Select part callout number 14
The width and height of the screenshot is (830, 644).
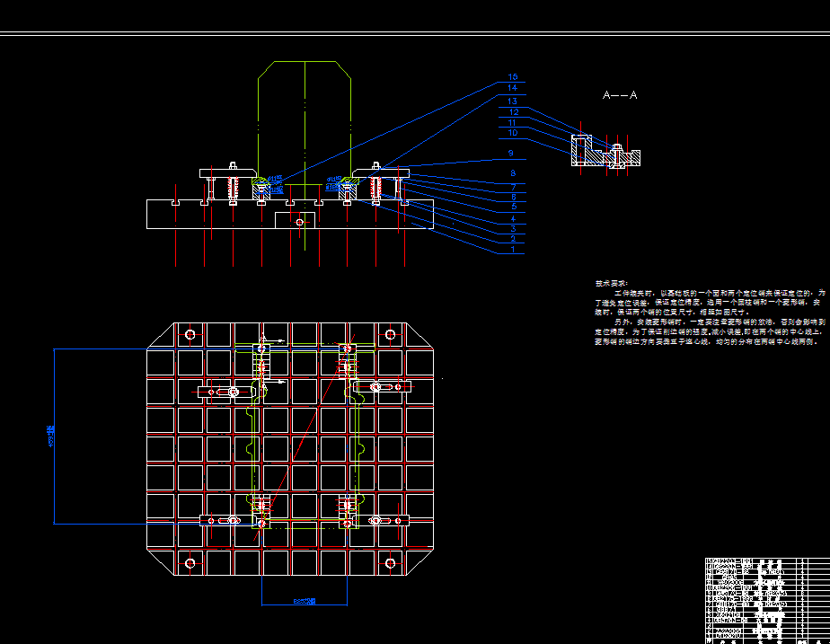pos(512,88)
